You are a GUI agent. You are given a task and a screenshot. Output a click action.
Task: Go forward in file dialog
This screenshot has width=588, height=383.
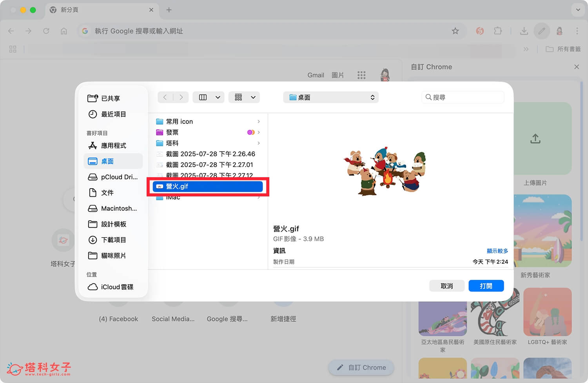coord(181,97)
